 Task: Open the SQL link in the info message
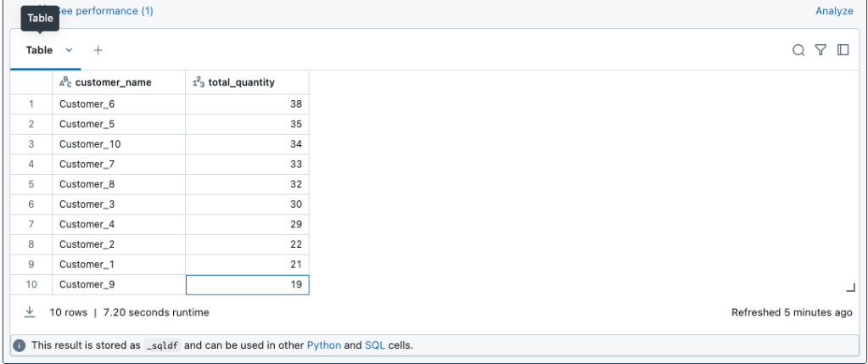pyautogui.click(x=375, y=345)
